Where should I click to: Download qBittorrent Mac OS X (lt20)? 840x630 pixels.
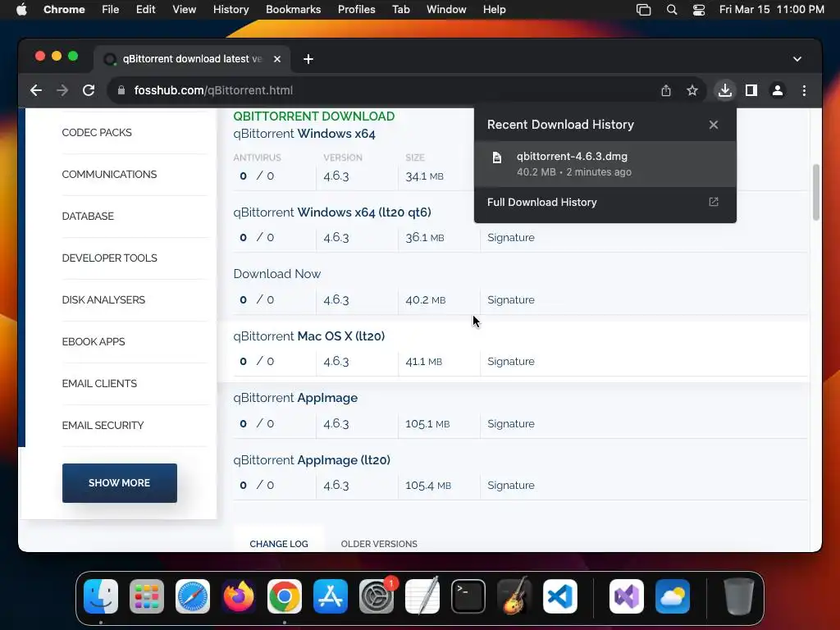[x=309, y=336]
